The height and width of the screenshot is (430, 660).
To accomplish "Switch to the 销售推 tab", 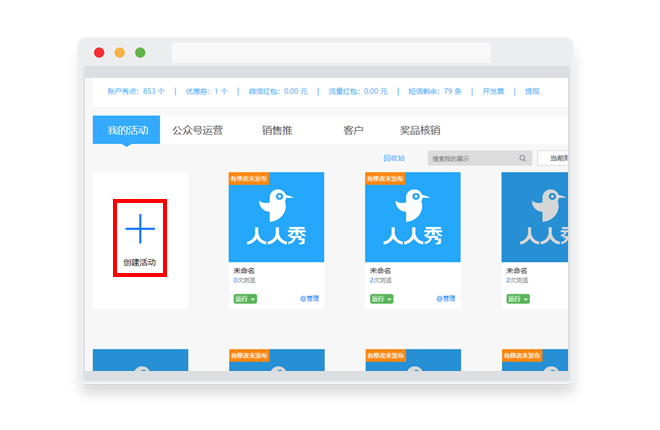I will tap(277, 130).
